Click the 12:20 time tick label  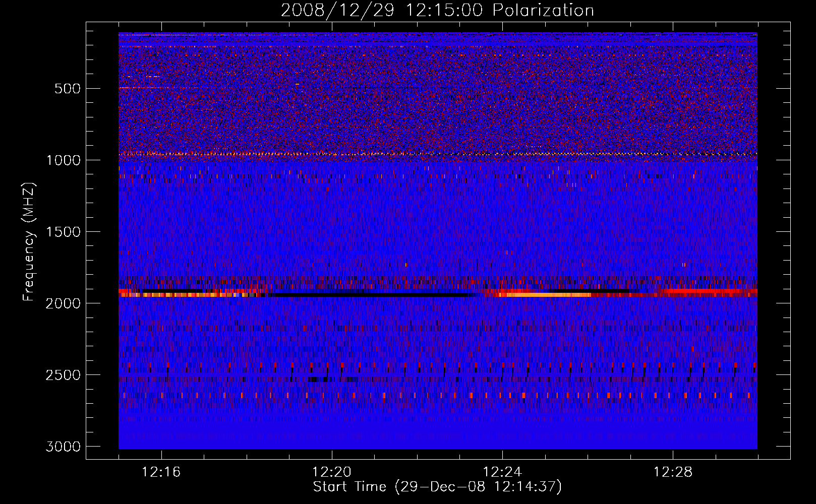[x=332, y=472]
